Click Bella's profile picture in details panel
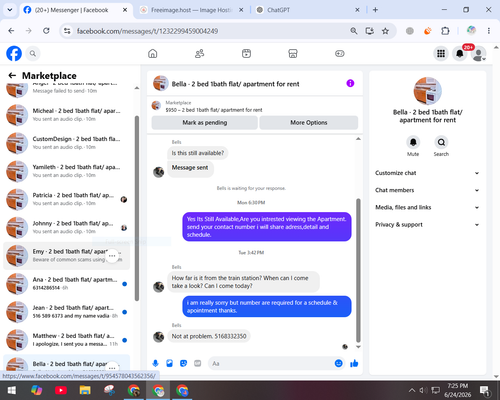Viewport: 500px width, 400px height. click(x=427, y=91)
